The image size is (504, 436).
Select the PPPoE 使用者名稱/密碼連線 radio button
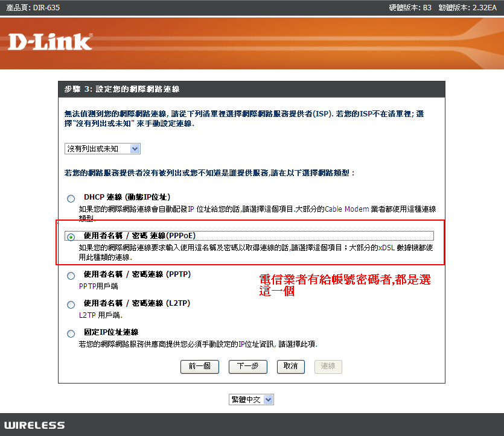click(71, 237)
